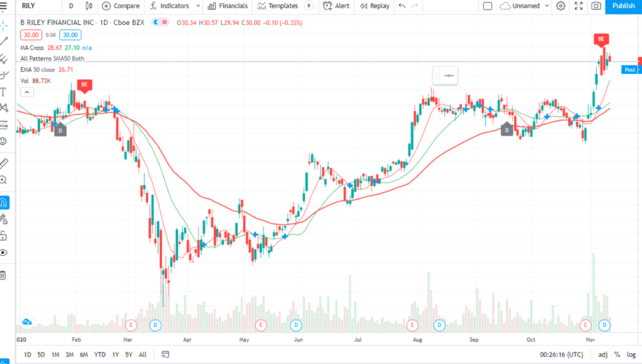This screenshot has width=642, height=364.
Task: Toggle the adj price adjustment
Action: 603,354
